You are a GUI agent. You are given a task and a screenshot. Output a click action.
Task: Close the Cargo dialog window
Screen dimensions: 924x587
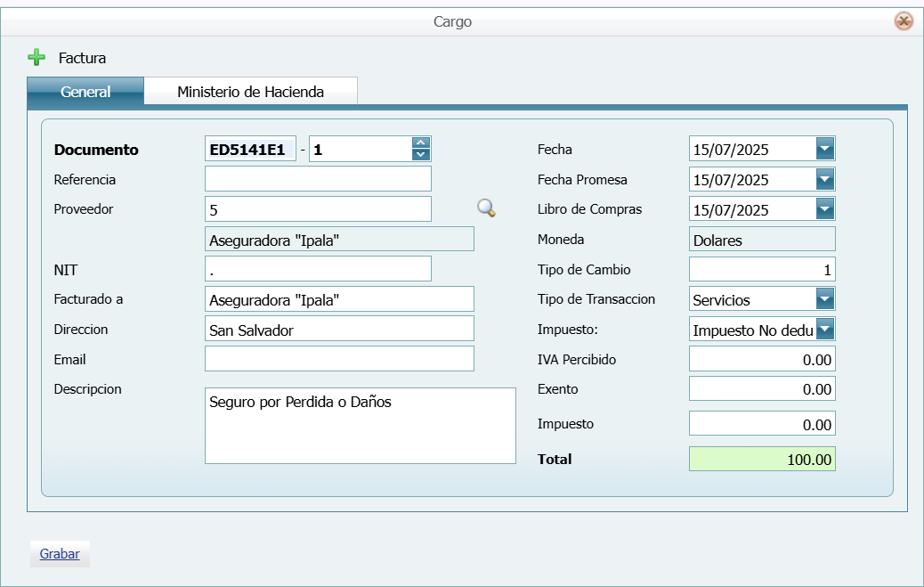tap(904, 21)
